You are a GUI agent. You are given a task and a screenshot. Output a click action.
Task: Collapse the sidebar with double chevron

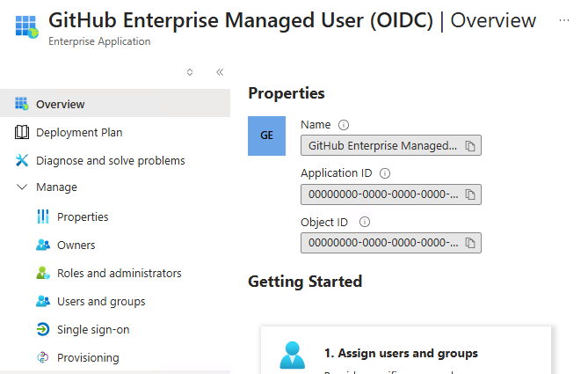(220, 72)
